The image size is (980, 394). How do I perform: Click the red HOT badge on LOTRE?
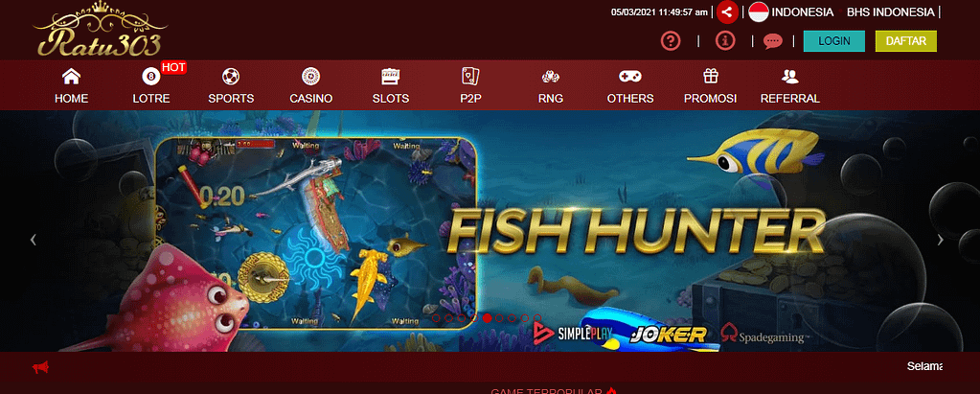pos(173,67)
